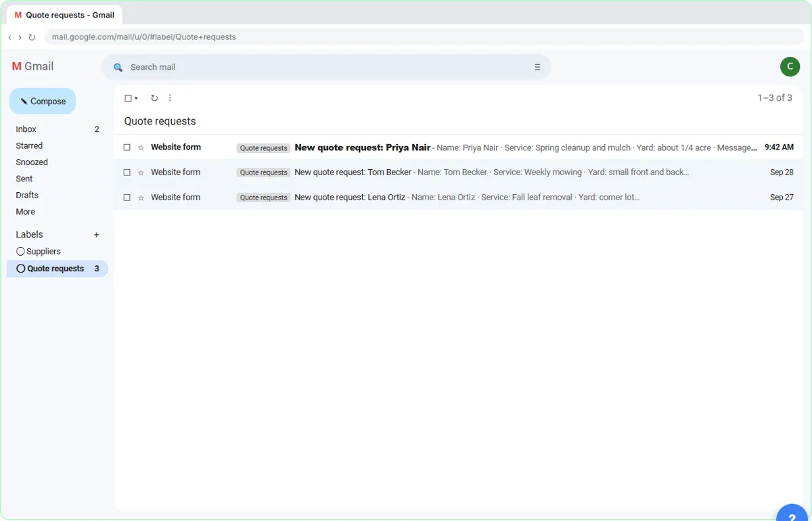
Task: Click the plus icon to create label
Action: pos(96,235)
